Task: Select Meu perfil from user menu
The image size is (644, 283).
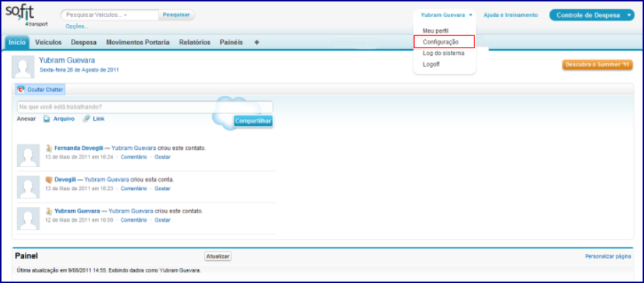Action: pyautogui.click(x=435, y=31)
